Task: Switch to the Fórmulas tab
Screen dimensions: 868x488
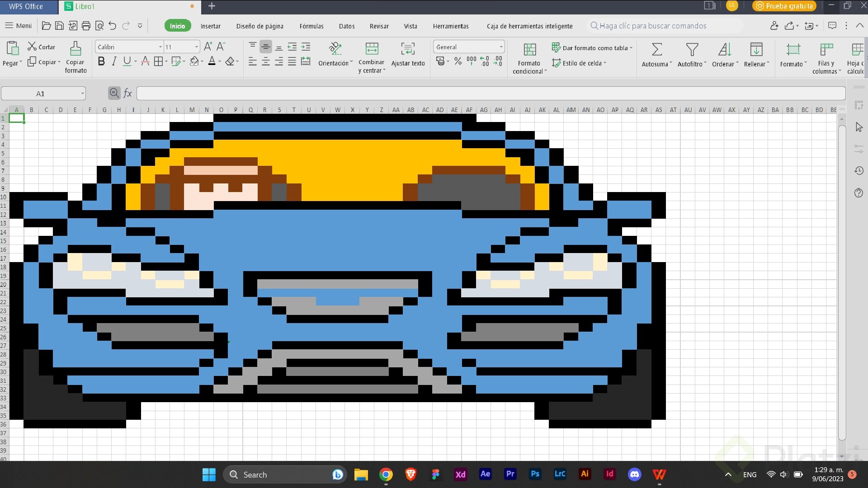Action: pos(311,26)
